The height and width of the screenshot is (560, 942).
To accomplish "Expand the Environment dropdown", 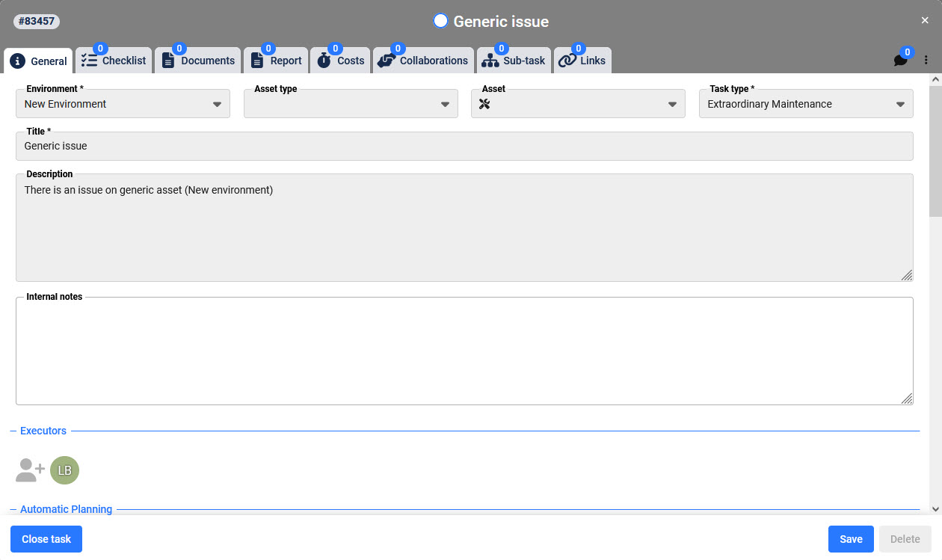I will [x=123, y=104].
